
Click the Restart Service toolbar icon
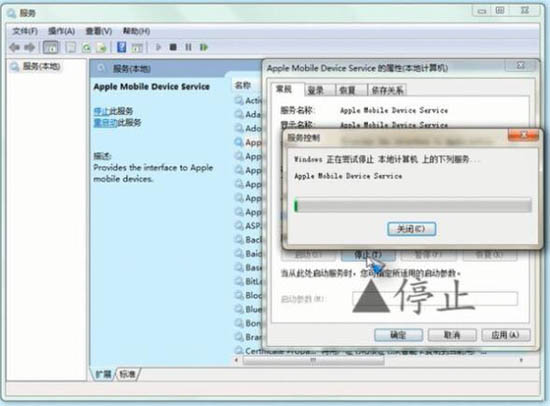tap(203, 47)
